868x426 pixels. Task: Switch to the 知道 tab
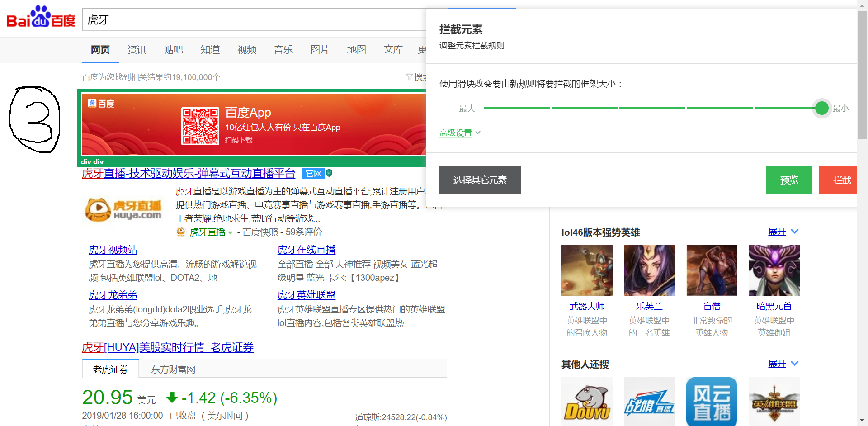pos(210,50)
